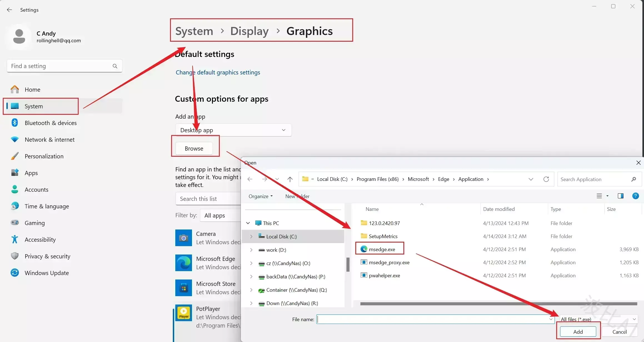This screenshot has width=644, height=342.
Task: Click New folder in dialog toolbar
Action: (297, 196)
